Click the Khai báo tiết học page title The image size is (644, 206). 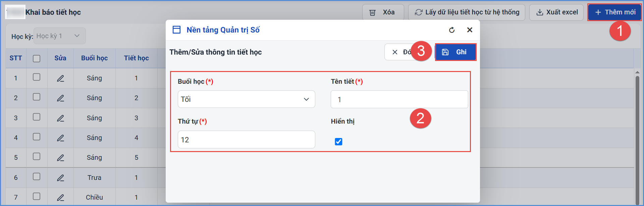tap(53, 12)
